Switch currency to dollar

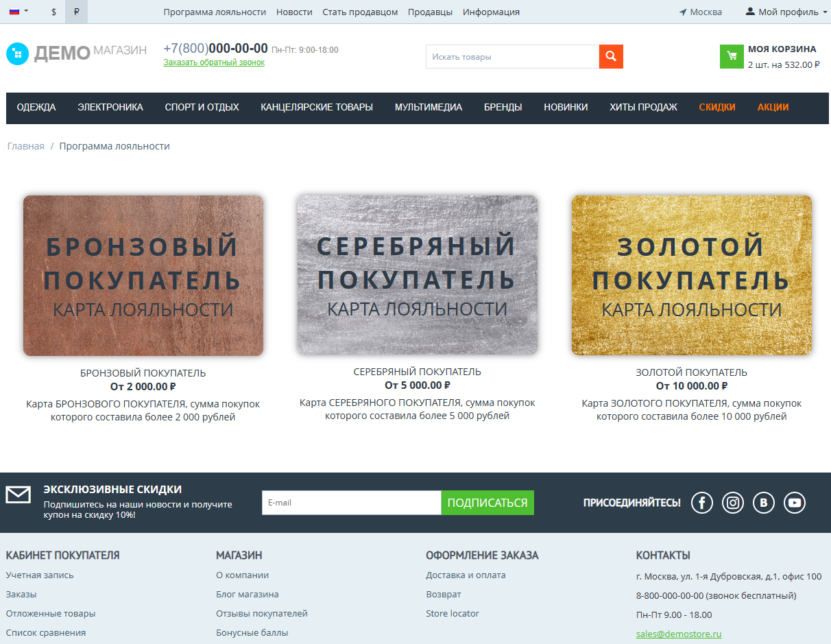click(x=54, y=12)
